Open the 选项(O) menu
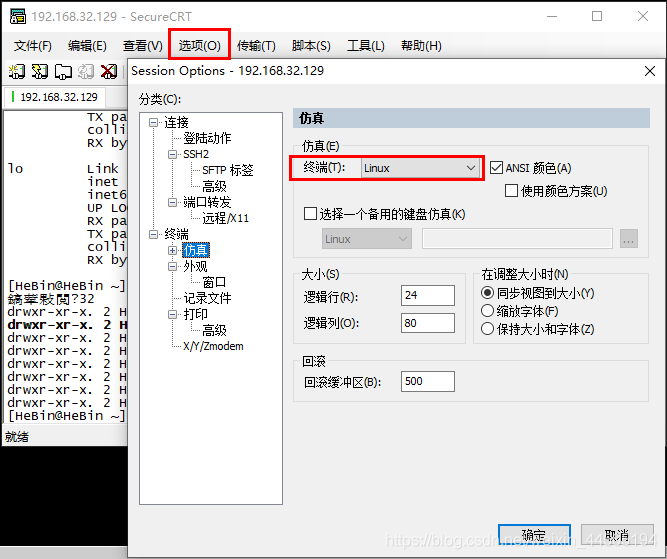This screenshot has height=559, width=667. [x=200, y=46]
